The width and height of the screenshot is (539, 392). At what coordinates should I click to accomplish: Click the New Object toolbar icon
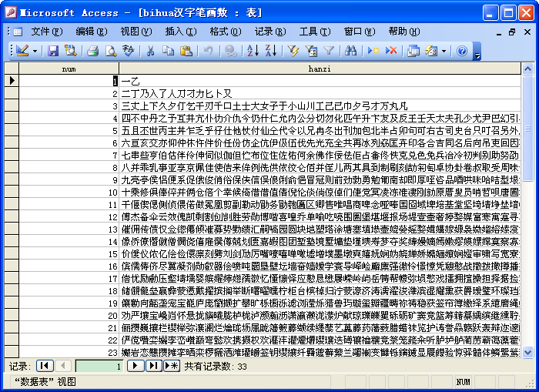coord(431,51)
